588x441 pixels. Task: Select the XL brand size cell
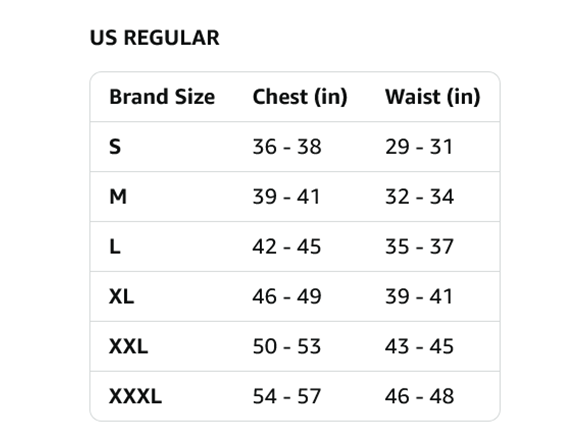tap(122, 297)
